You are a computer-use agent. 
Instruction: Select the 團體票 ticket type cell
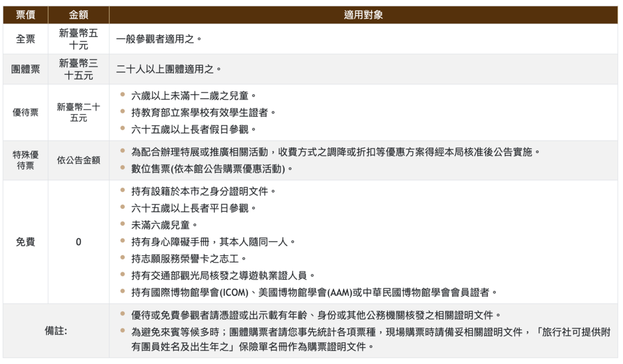click(x=26, y=69)
